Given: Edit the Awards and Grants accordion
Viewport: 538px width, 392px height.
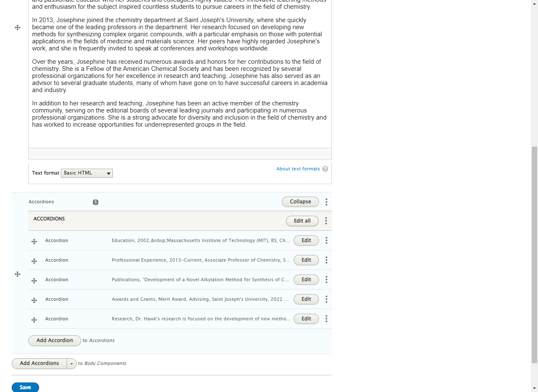Looking at the screenshot, I should click(306, 299).
